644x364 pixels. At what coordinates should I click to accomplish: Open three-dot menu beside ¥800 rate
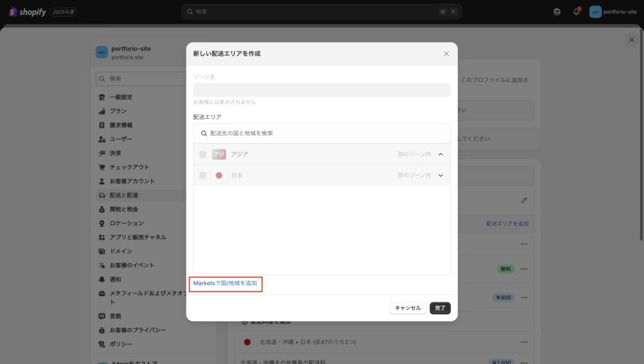[x=524, y=297]
